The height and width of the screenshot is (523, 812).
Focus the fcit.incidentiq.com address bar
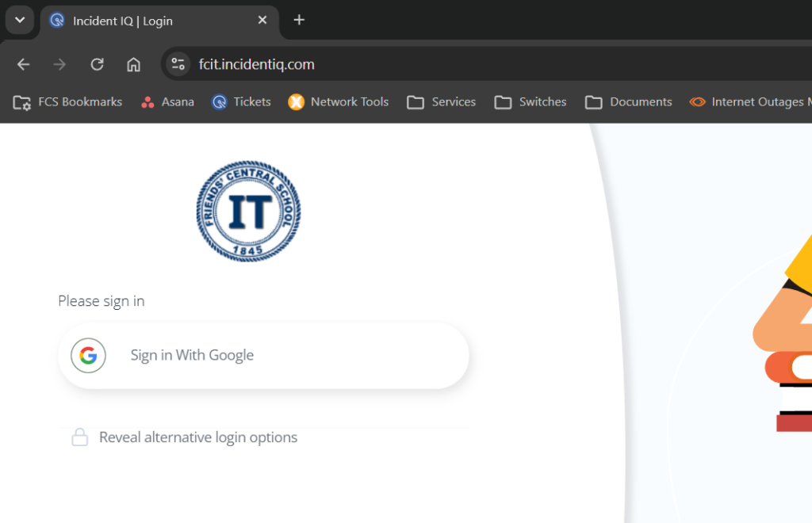[487, 64]
